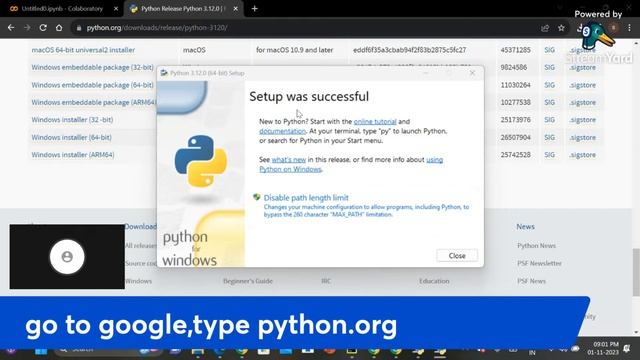The width and height of the screenshot is (640, 360).
Task: Open the browser home page icon
Action: [x=59, y=28]
